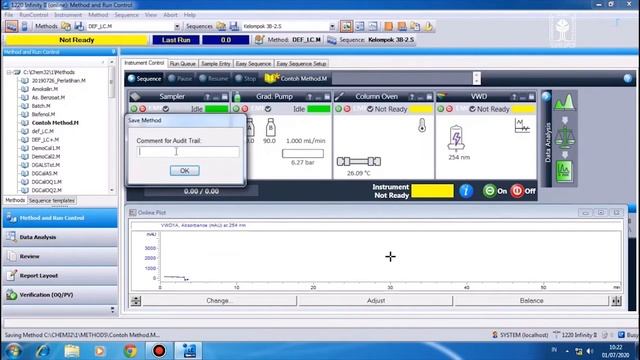The width and height of the screenshot is (640, 360).
Task: Click the VWD signal chromatogram icon
Action: point(522,126)
